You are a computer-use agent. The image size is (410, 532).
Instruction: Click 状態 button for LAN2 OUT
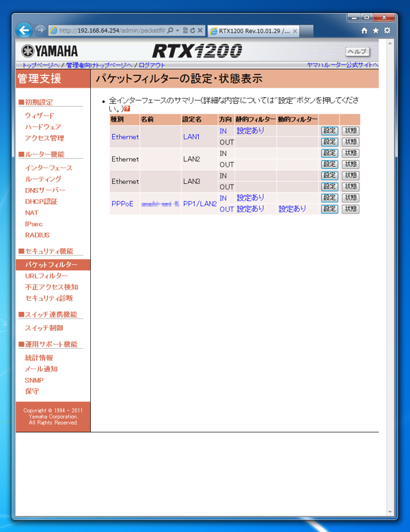pos(351,165)
